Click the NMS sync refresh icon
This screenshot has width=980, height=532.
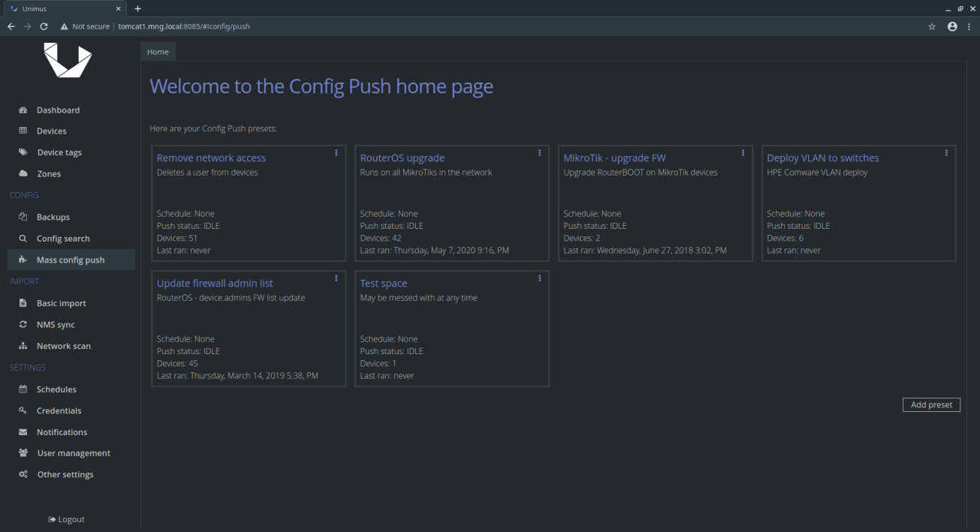[x=23, y=325]
